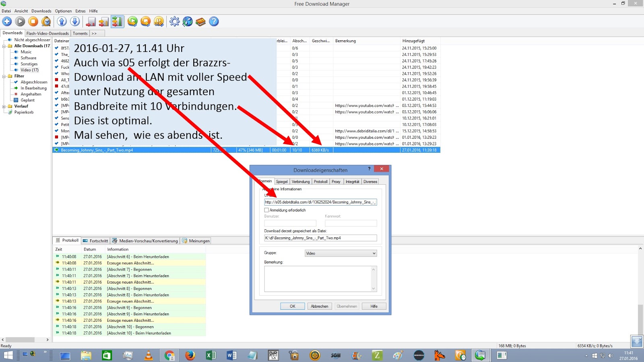Viewport: 644px width, 362px height.
Task: Open settings via the gear icon
Action: (174, 22)
